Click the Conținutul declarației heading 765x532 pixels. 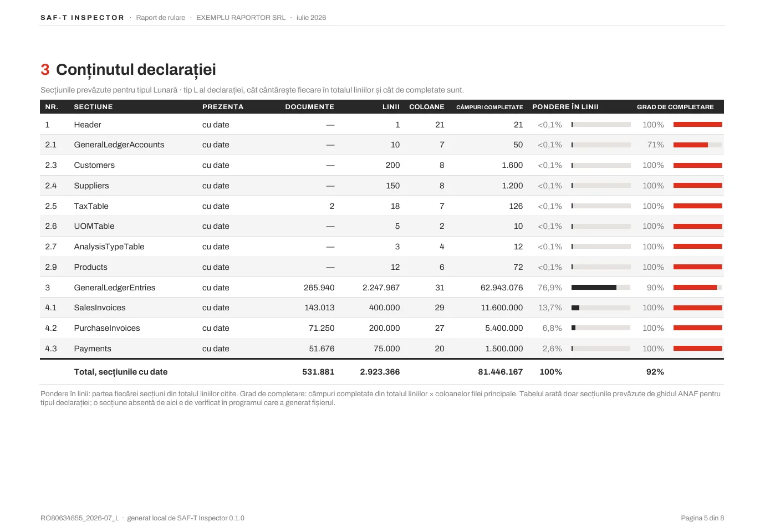click(136, 70)
